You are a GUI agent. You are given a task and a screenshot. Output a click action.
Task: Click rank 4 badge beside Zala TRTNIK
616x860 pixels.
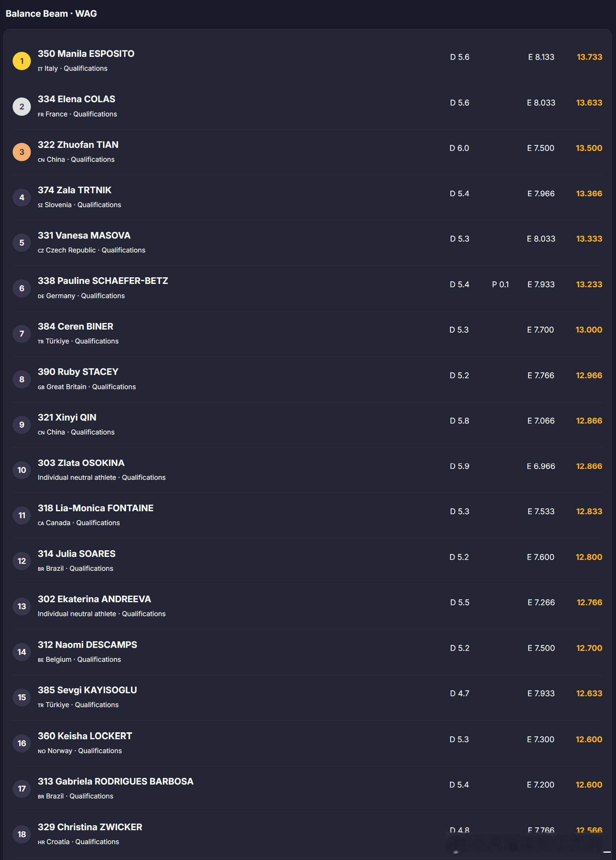(x=22, y=198)
